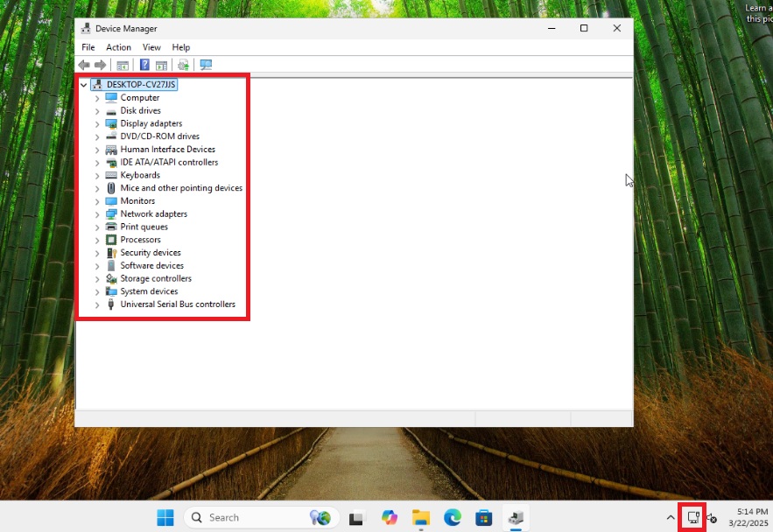Open the Action menu
This screenshot has width=773, height=532.
point(118,47)
